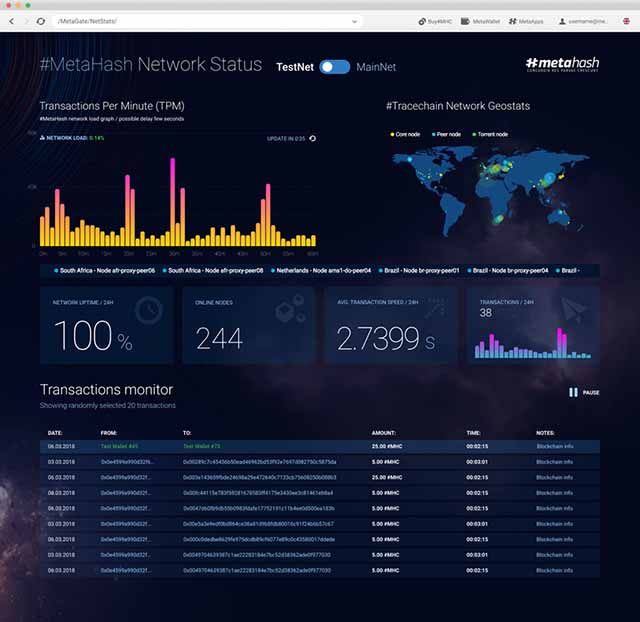
Task: Open recipient address starting 0x00e5a3e9
Action: tap(258, 524)
